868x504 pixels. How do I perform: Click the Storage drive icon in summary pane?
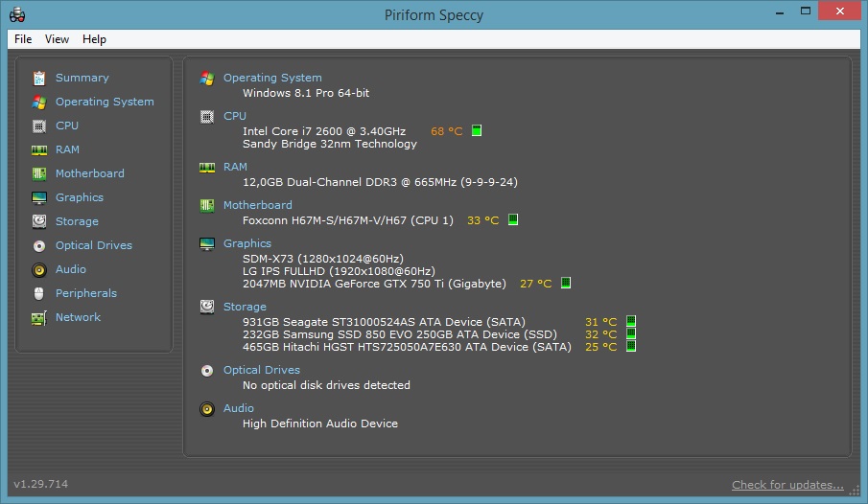207,307
